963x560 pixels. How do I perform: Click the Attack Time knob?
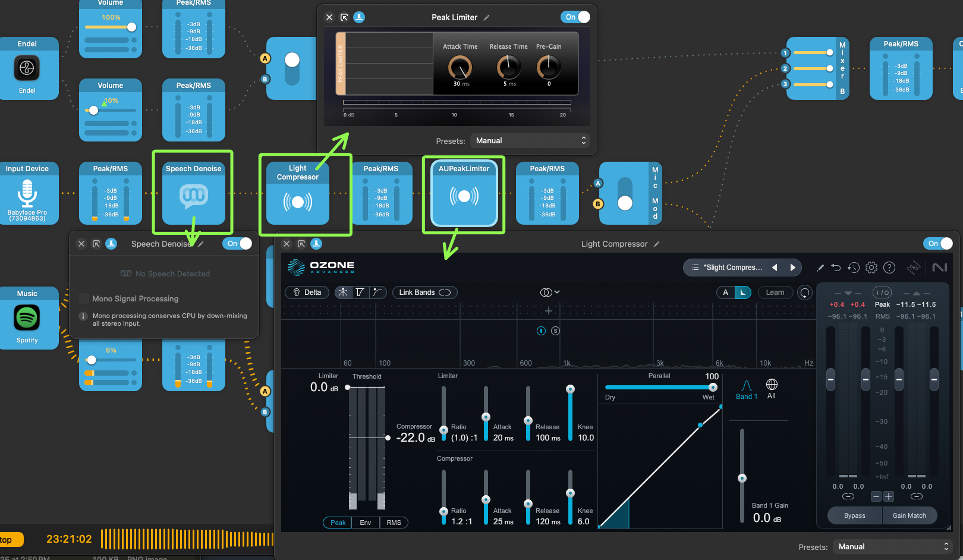460,67
